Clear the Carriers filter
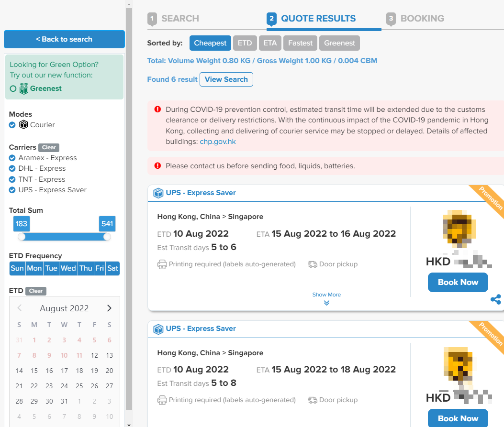 pos(49,147)
